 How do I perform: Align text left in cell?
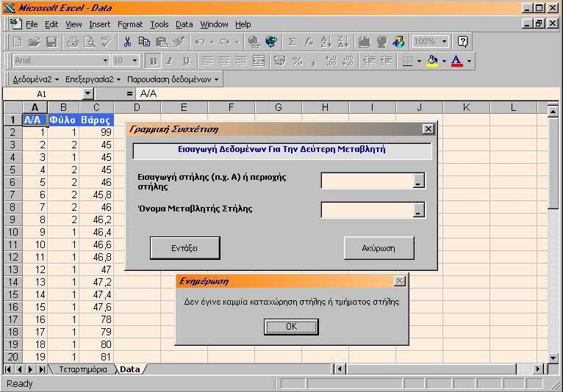coord(207,61)
